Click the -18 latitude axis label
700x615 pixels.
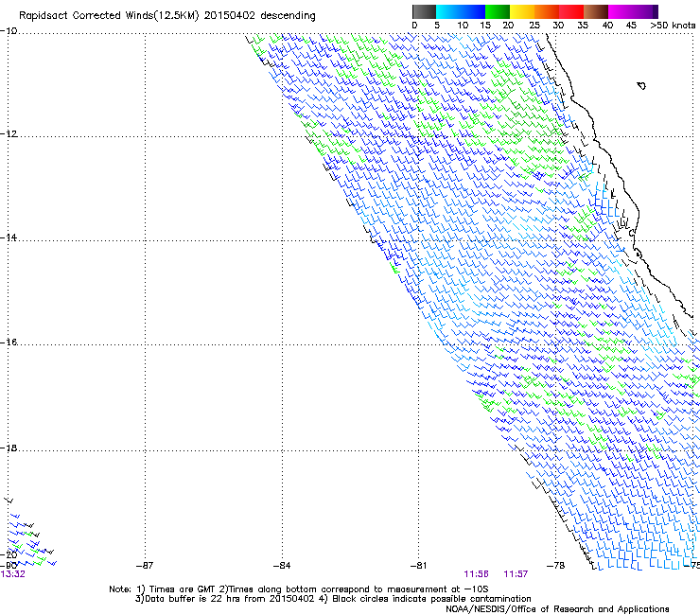point(9,448)
